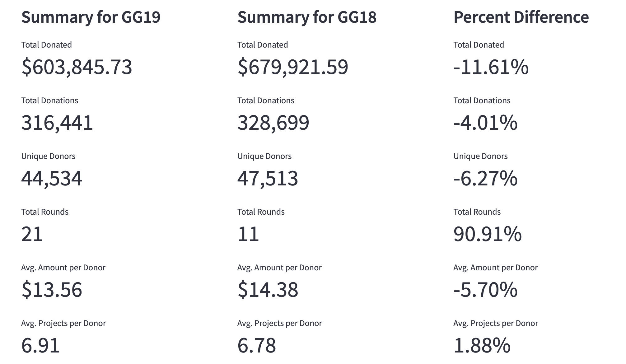Click the 47,513 unique donors value
The image size is (626, 364).
pyautogui.click(x=268, y=178)
